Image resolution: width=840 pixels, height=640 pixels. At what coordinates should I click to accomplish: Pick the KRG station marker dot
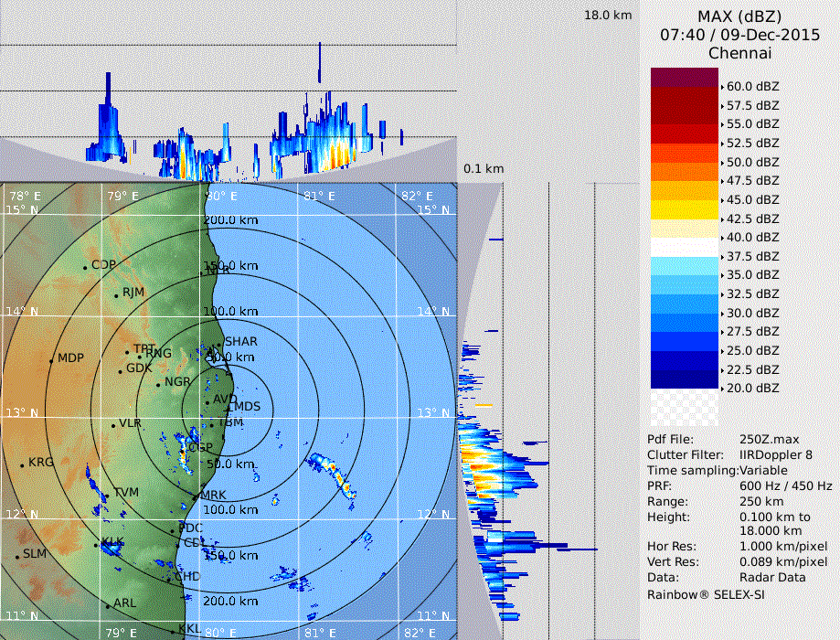click(x=22, y=465)
